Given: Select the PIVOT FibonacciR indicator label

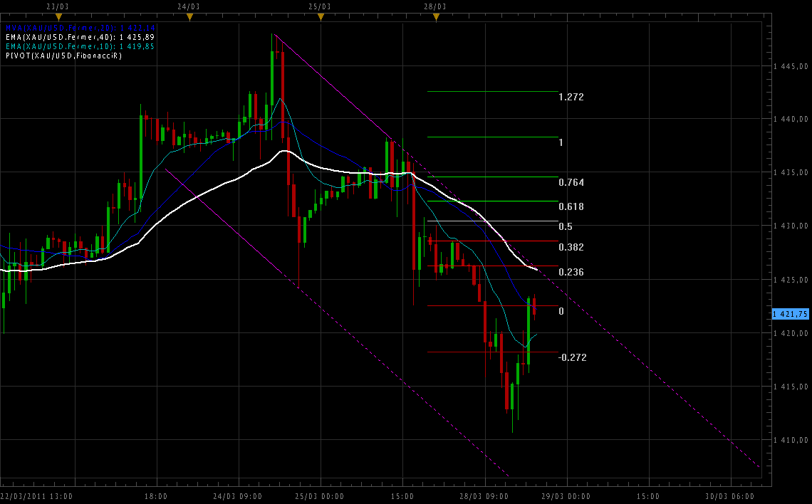Looking at the screenshot, I should 63,56.
